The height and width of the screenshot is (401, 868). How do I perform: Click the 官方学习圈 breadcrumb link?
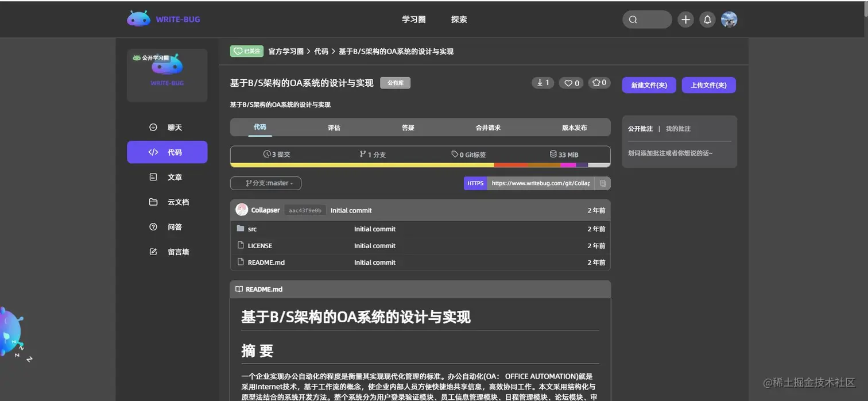tap(286, 52)
